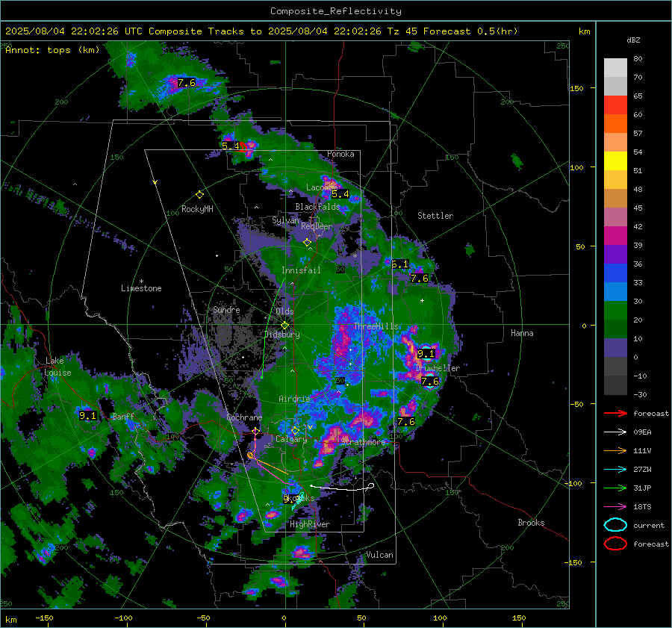Image resolution: width=672 pixels, height=628 pixels.
Task: Click the 'Annot: tops (km)' label
Action: tap(52, 50)
